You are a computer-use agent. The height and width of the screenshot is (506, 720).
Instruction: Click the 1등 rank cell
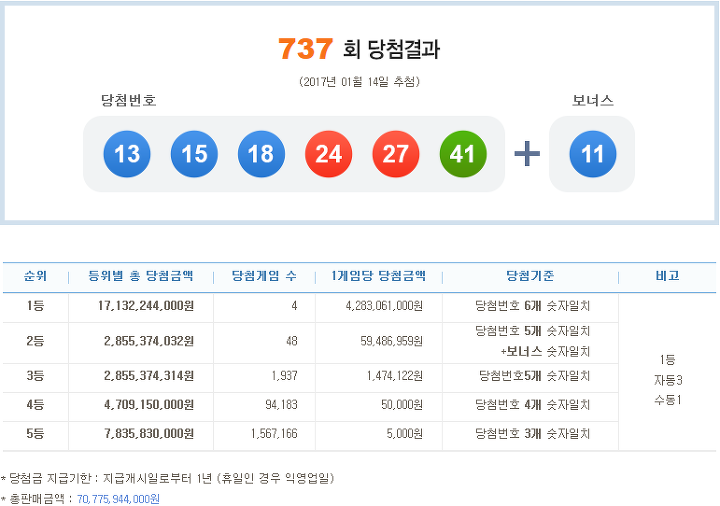coord(35,306)
